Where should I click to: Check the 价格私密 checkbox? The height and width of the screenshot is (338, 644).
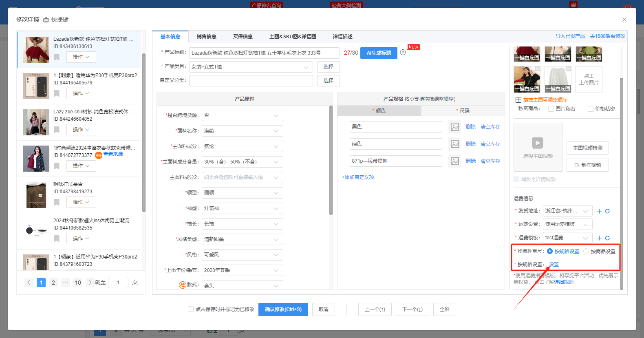coord(591,109)
